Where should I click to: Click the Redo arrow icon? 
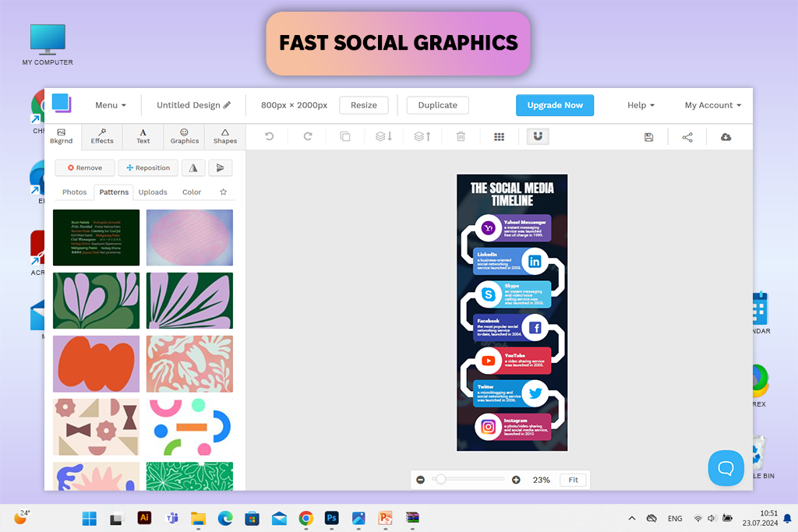point(308,136)
